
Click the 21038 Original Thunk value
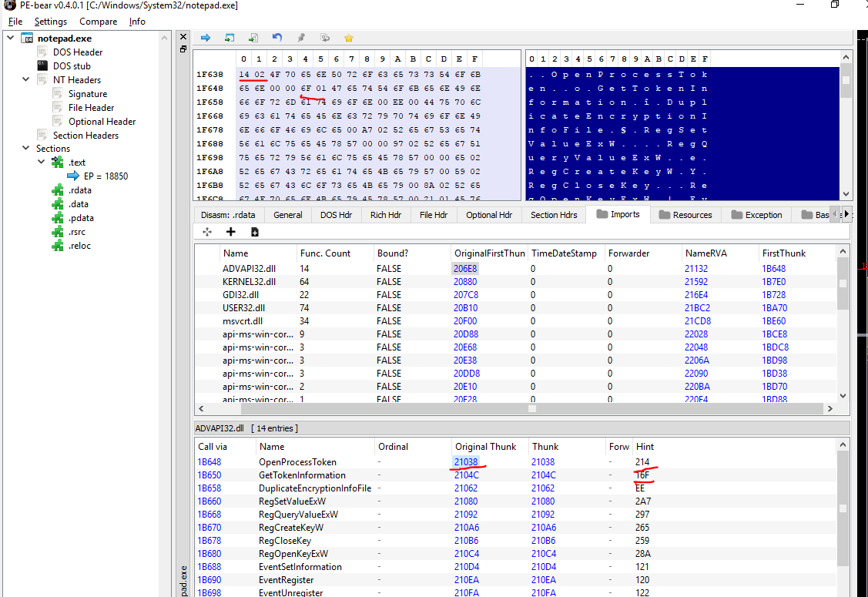point(467,462)
